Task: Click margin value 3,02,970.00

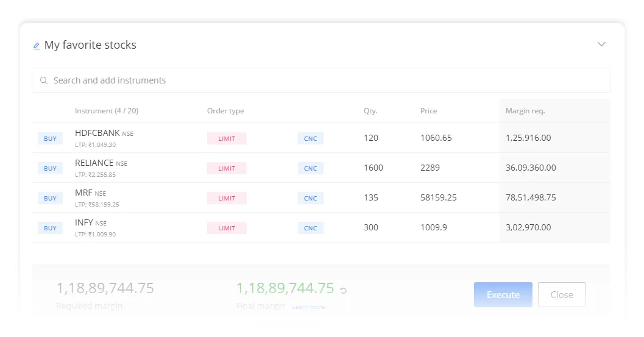Action: [528, 227]
